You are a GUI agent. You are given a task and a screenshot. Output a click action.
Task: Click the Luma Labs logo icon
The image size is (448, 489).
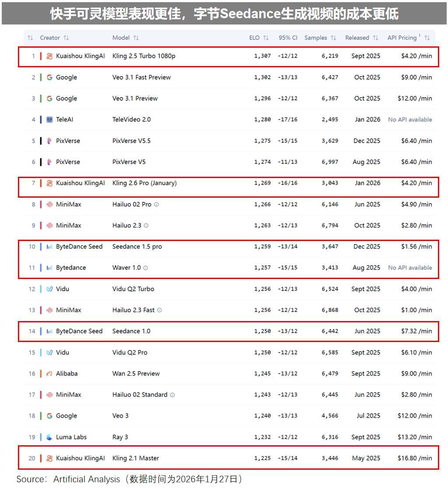pos(49,437)
